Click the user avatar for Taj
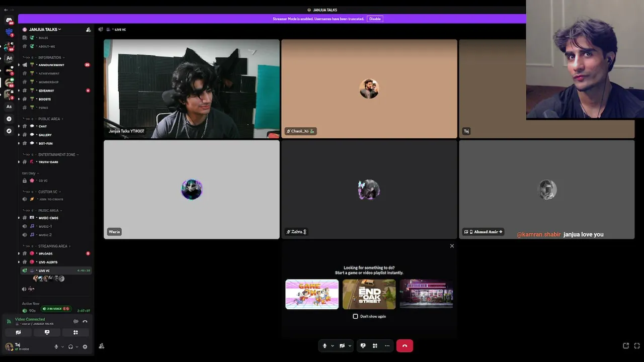Viewport: 644px width, 362px height. [9, 346]
